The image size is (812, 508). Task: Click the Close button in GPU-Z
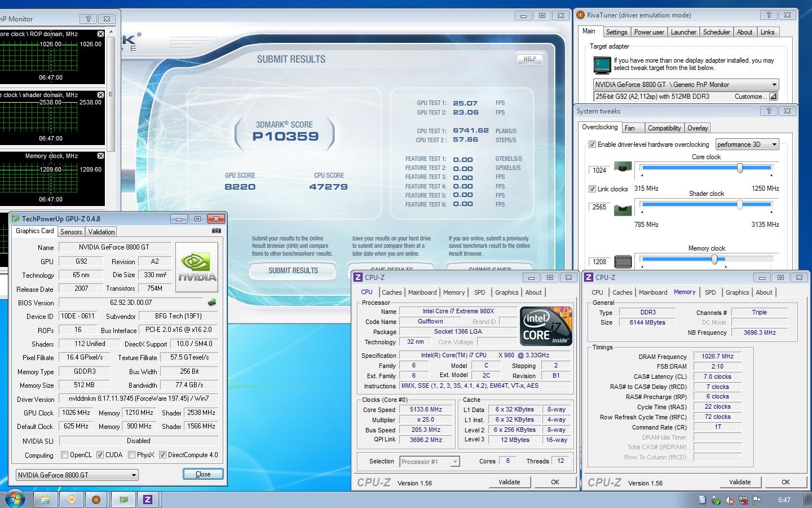point(203,474)
